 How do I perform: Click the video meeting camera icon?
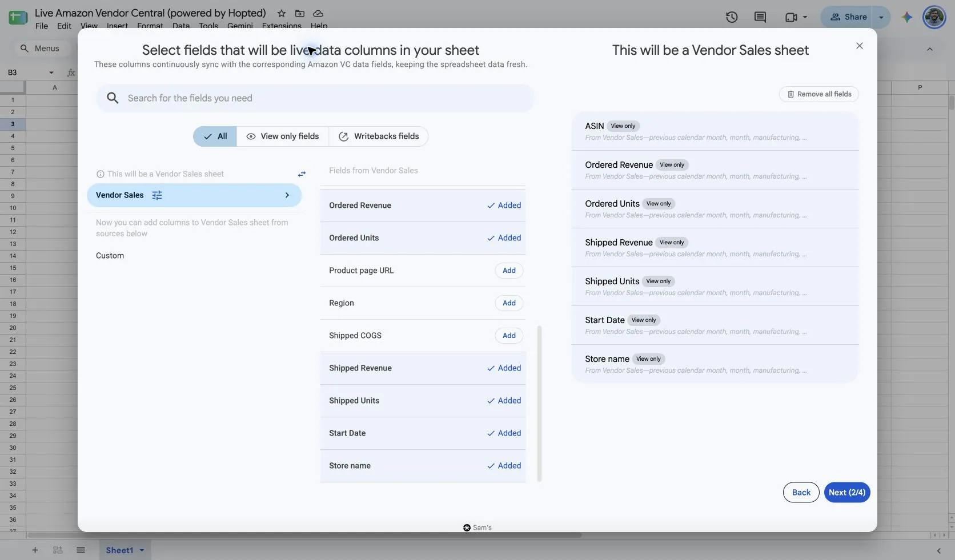(791, 17)
